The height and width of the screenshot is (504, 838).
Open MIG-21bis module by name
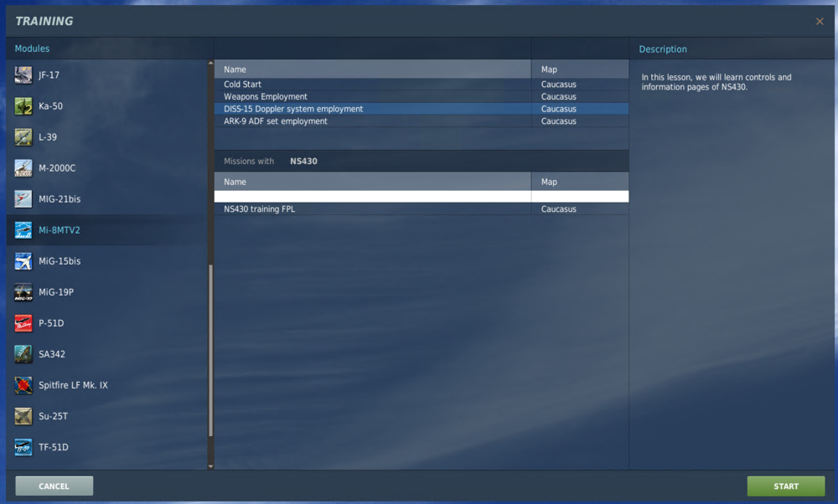(59, 199)
